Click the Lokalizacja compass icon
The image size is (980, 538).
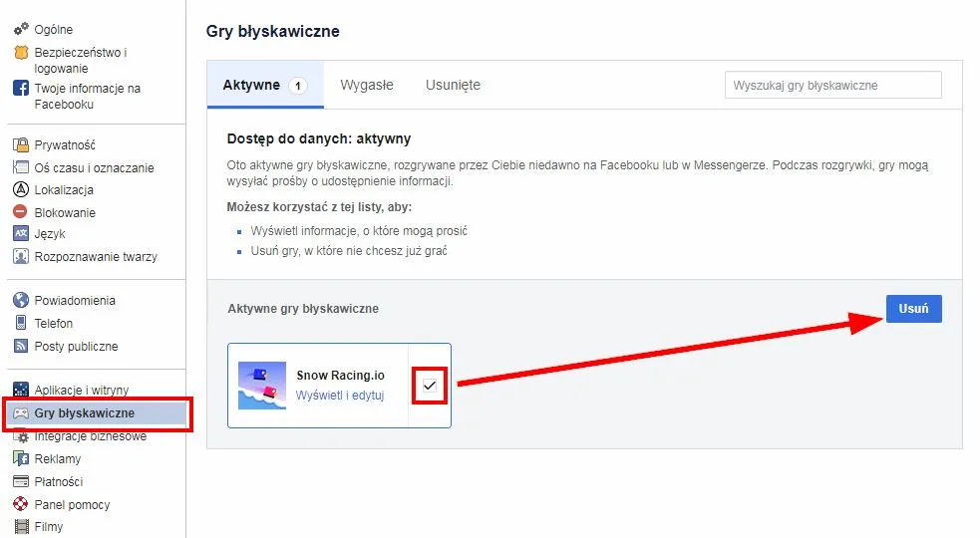click(21, 189)
